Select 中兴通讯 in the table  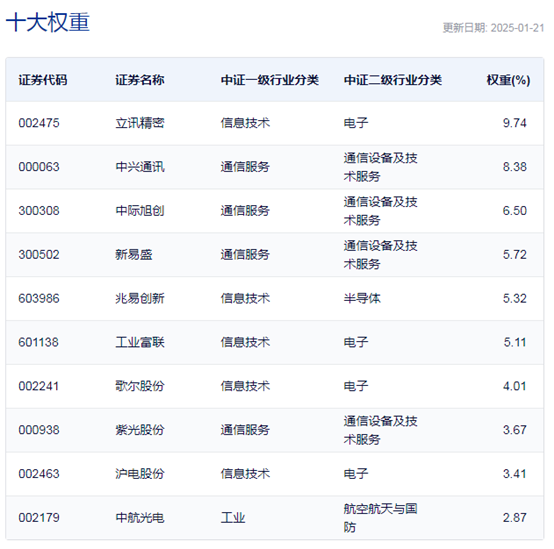pos(140,167)
